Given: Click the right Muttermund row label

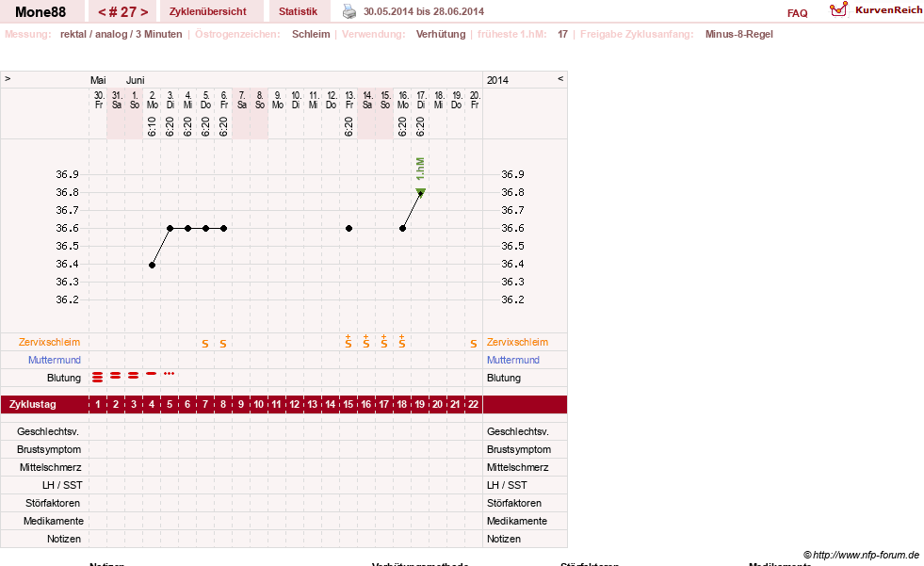Looking at the screenshot, I should [x=513, y=360].
